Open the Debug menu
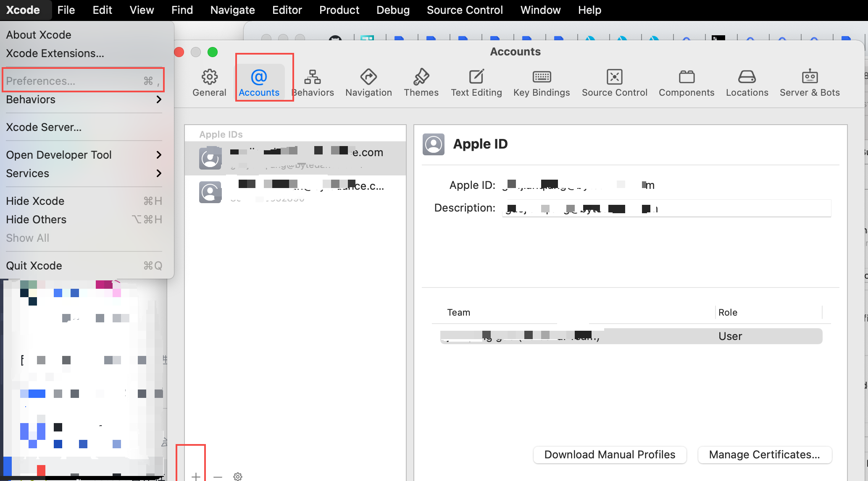Screen dimensions: 868x481 coord(393,10)
